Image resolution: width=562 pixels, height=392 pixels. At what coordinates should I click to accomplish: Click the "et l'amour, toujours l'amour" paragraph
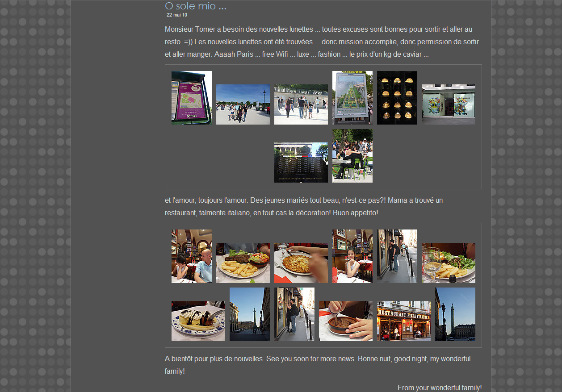304,206
